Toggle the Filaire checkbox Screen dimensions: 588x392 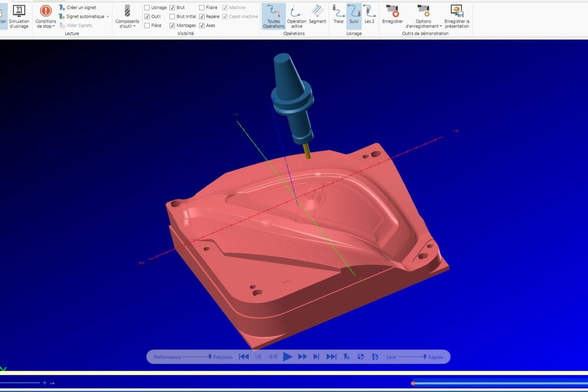[202, 8]
